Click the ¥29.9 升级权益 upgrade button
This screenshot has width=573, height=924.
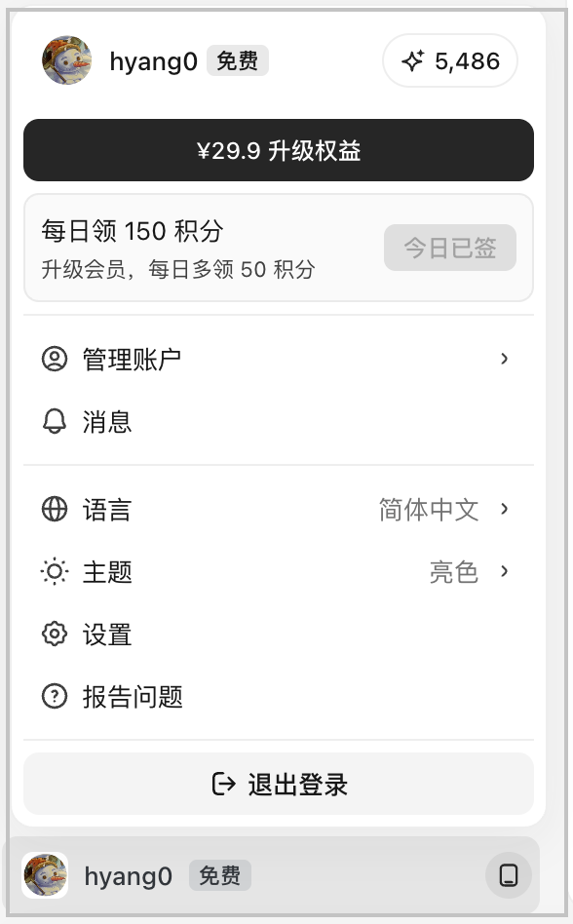coord(279,150)
